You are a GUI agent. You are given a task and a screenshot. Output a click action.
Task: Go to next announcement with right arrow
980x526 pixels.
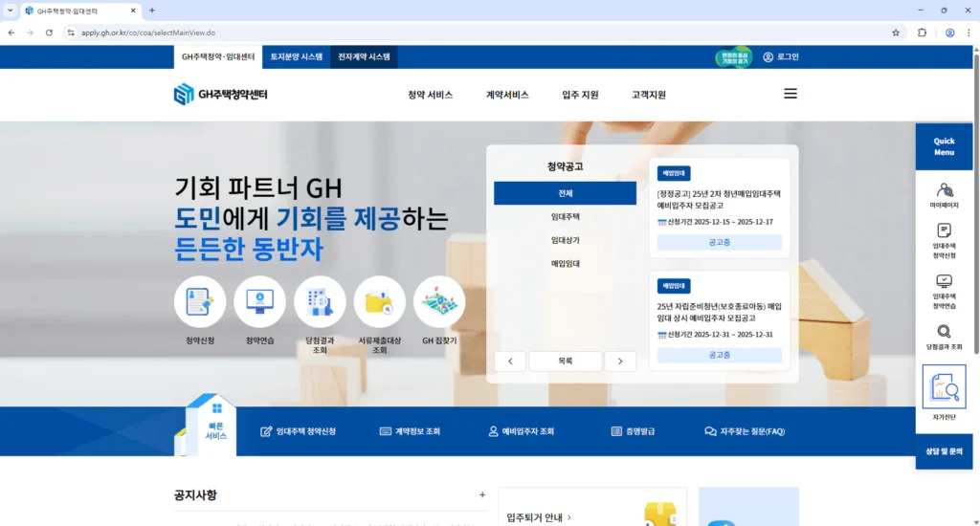pyautogui.click(x=620, y=362)
